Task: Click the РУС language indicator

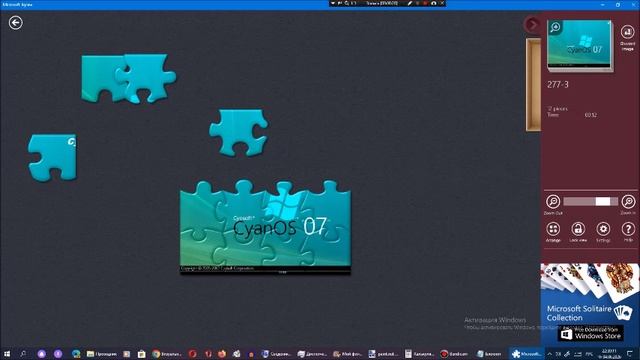Action: [x=589, y=354]
